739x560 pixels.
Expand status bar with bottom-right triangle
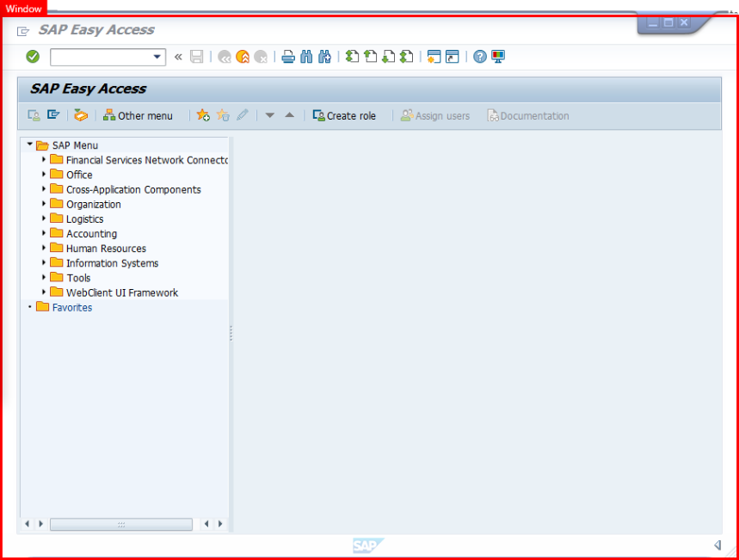pos(717,545)
